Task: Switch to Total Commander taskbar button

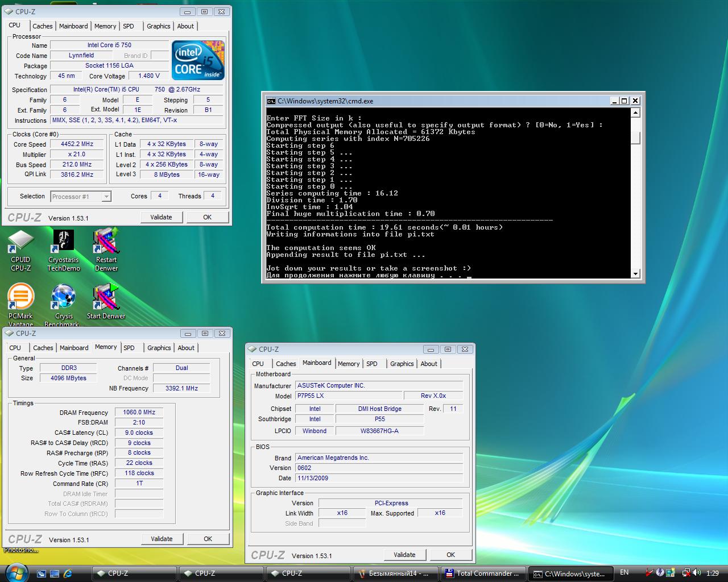Action: coord(484,573)
